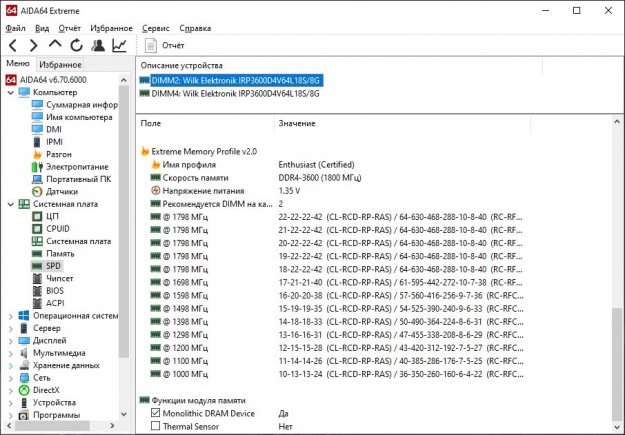Select the CPUID tree item
Screen dimensions: 625x435
coord(59,228)
